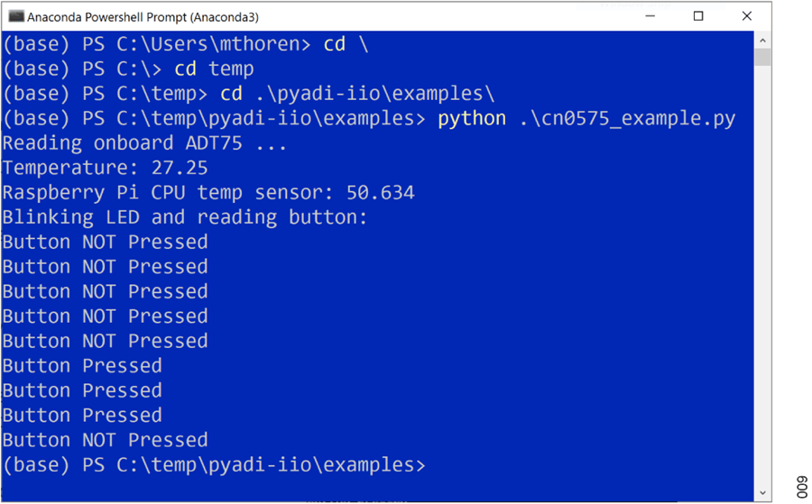Click the first "Button Pressed" output line
Image resolution: width=812 pixels, height=504 pixels.
[82, 366]
